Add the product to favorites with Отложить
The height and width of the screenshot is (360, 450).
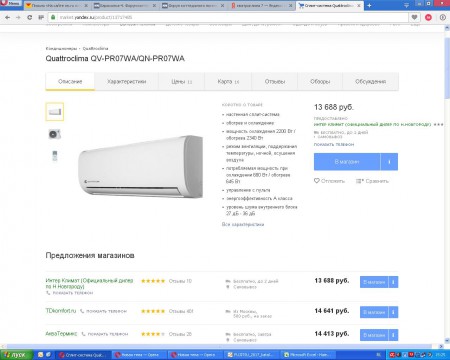(329, 181)
